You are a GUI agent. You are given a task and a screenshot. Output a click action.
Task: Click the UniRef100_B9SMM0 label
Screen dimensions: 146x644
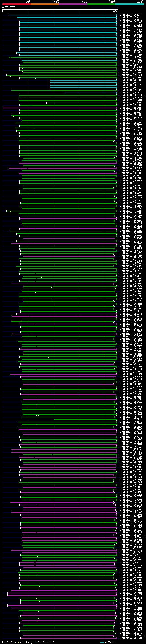tap(131, 108)
